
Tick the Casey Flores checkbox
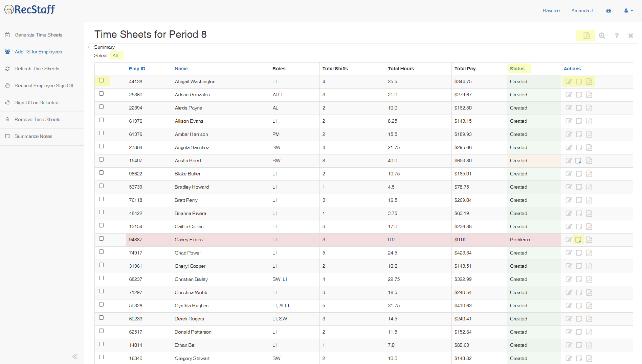101,239
